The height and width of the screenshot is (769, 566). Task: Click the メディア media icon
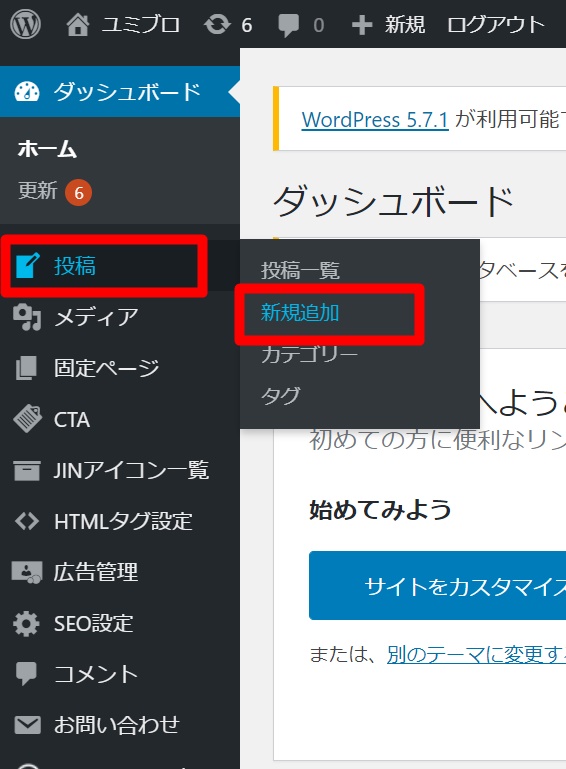(26, 317)
